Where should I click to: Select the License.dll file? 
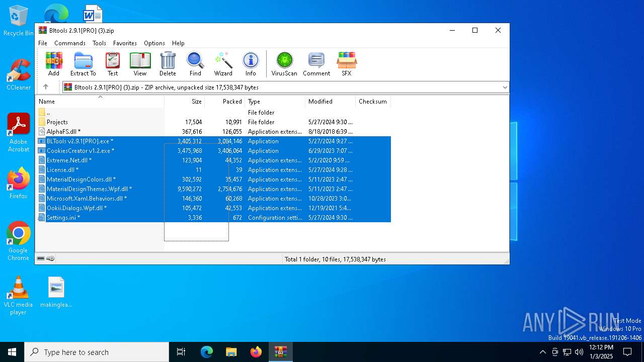point(213,170)
